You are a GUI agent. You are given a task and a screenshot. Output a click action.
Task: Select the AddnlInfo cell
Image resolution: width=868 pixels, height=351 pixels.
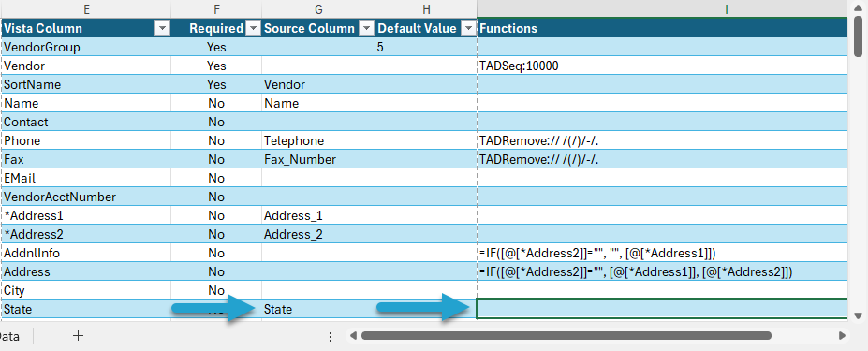86,253
